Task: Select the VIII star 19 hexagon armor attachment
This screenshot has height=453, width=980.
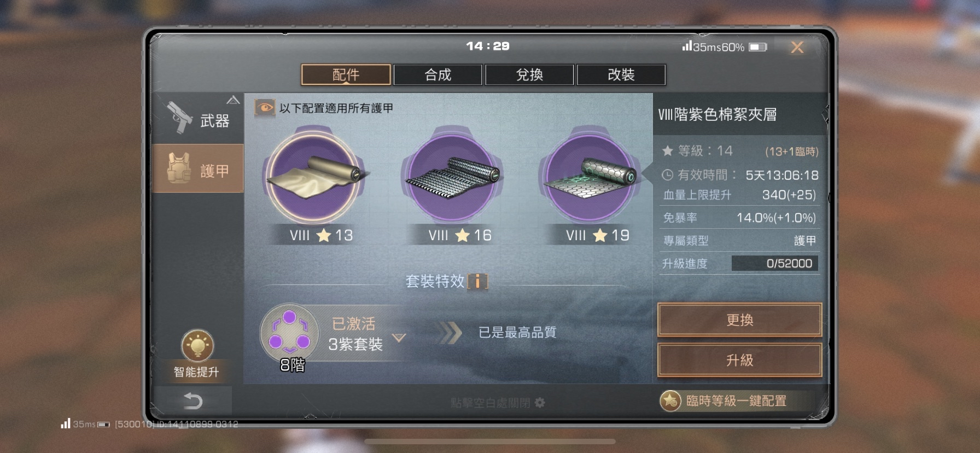Action: pos(590,177)
